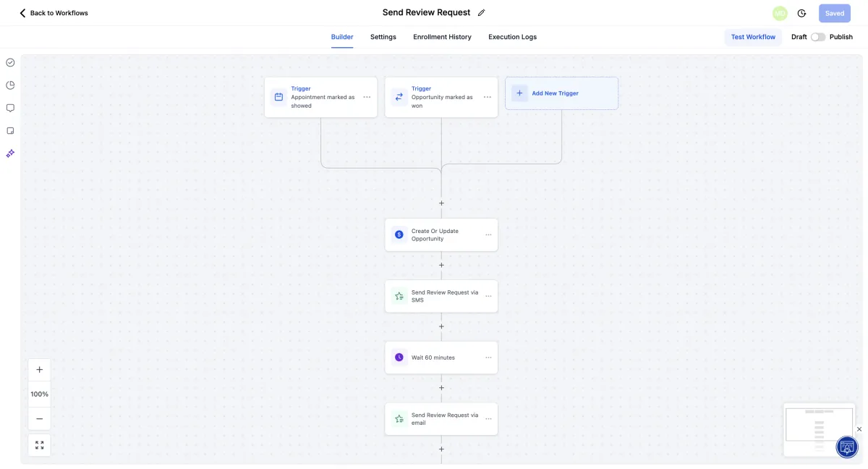Close the minimap thumbnail panel
The height and width of the screenshot is (469, 868).
pos(859,429)
